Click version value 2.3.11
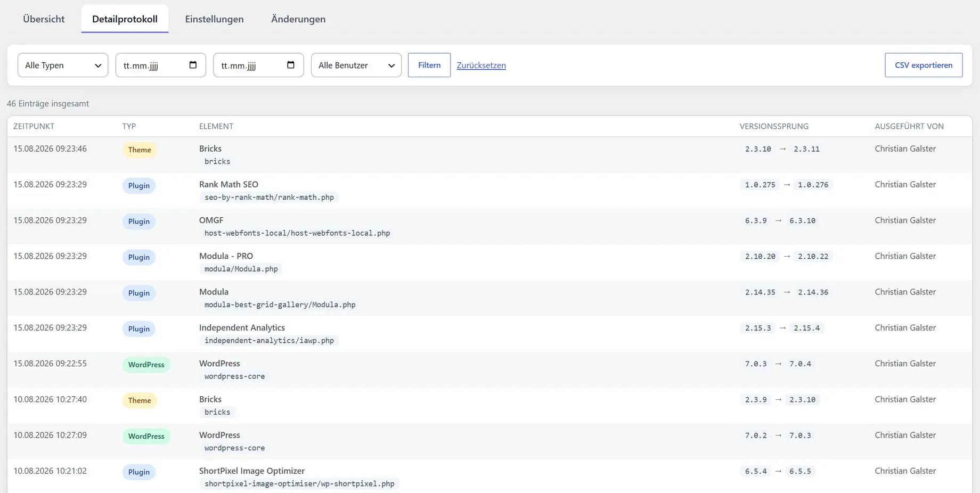This screenshot has height=493, width=980. 806,149
